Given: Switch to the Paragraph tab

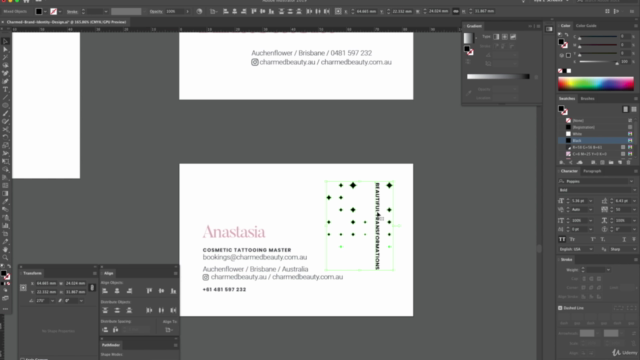Looking at the screenshot, I should click(592, 171).
